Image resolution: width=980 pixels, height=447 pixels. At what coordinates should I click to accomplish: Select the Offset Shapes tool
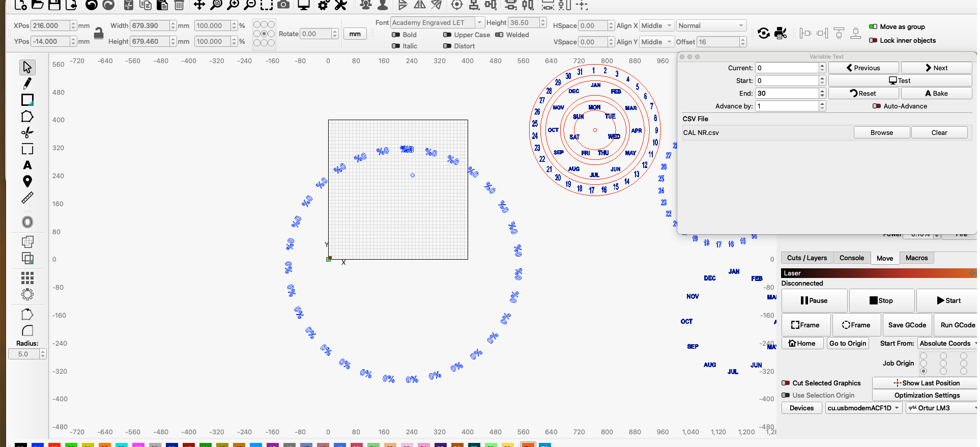coord(27,222)
